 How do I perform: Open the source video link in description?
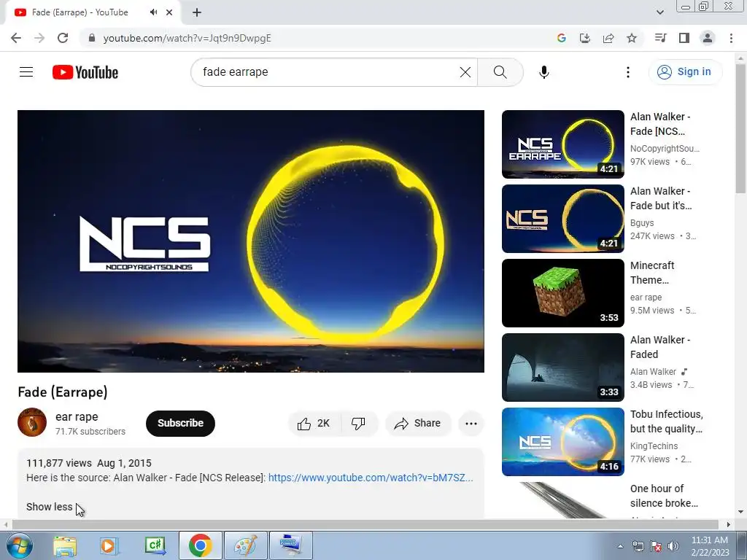(x=371, y=478)
